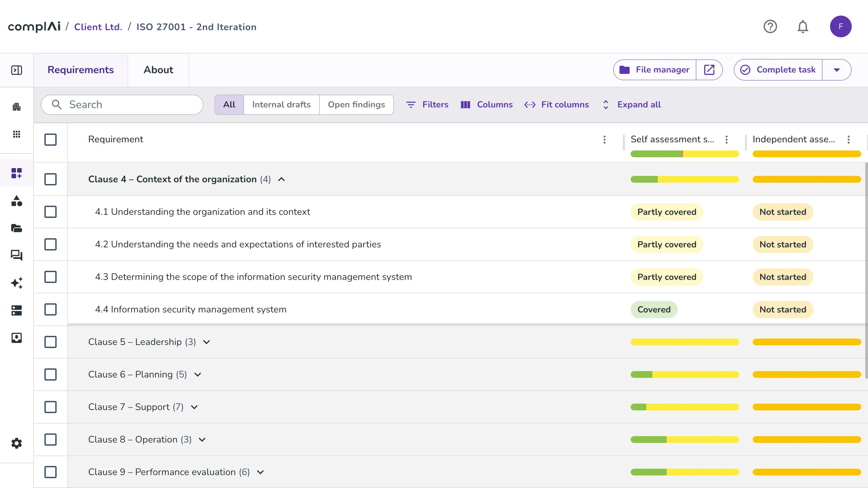
Task: Show Open findings view
Action: 356,105
